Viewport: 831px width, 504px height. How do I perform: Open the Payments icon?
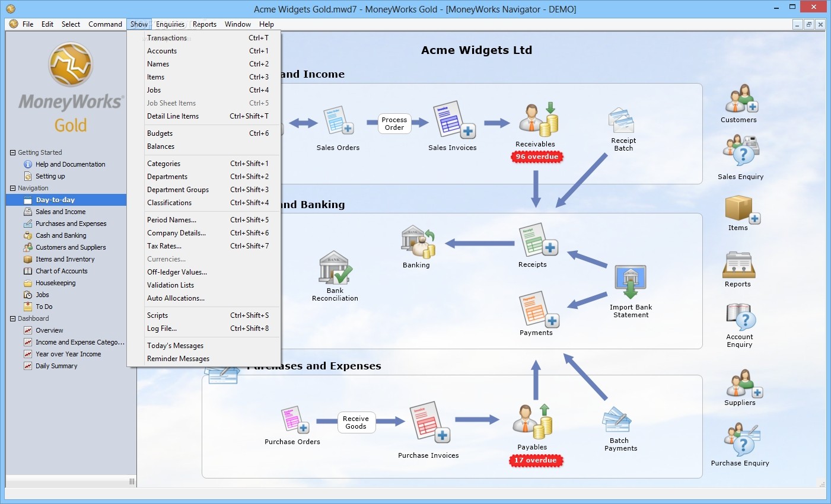click(x=539, y=309)
